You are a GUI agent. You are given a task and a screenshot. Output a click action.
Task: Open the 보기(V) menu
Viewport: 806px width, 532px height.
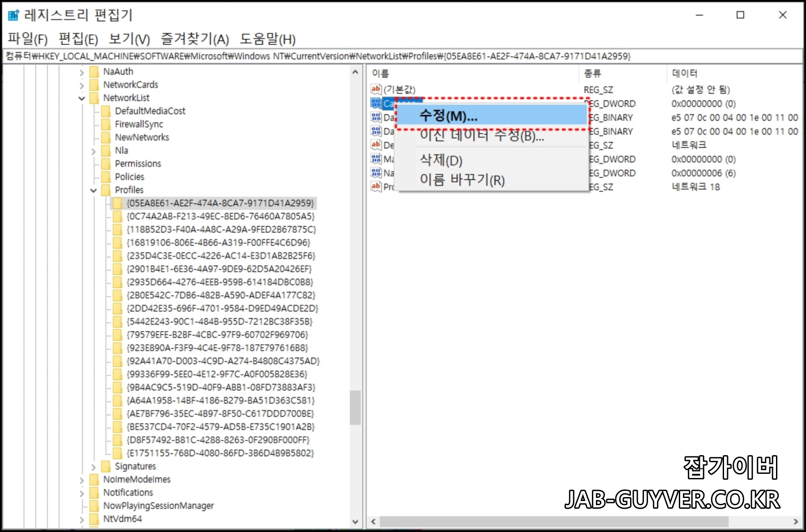pos(129,39)
